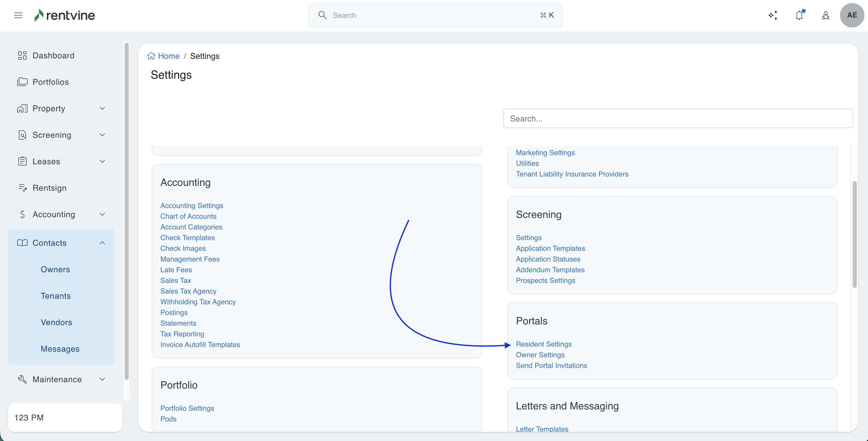868x441 pixels.
Task: Click the global Search bar
Action: (x=435, y=15)
